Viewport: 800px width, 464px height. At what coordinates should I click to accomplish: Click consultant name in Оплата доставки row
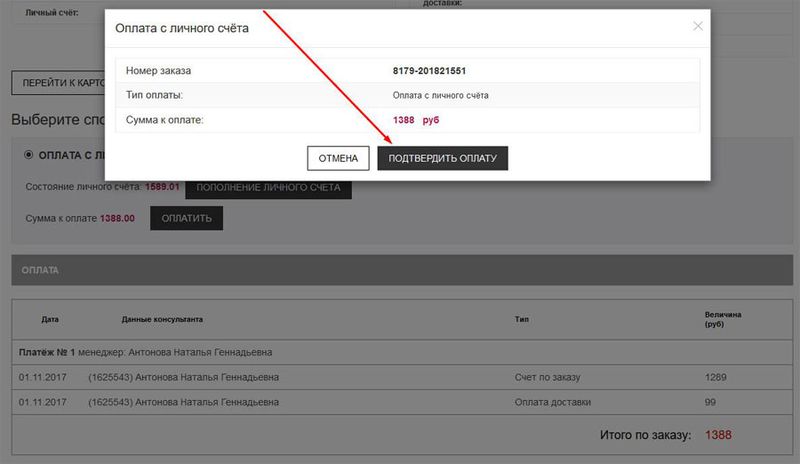point(207,402)
